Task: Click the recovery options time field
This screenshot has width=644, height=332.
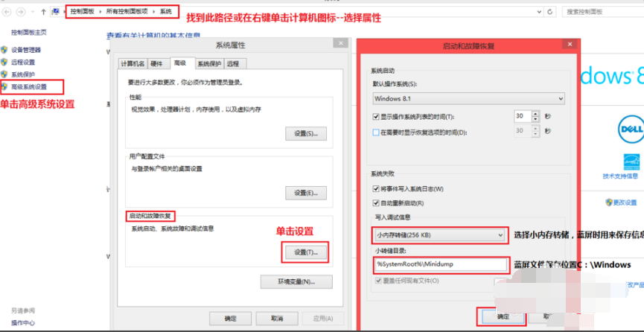Action: coord(523,132)
